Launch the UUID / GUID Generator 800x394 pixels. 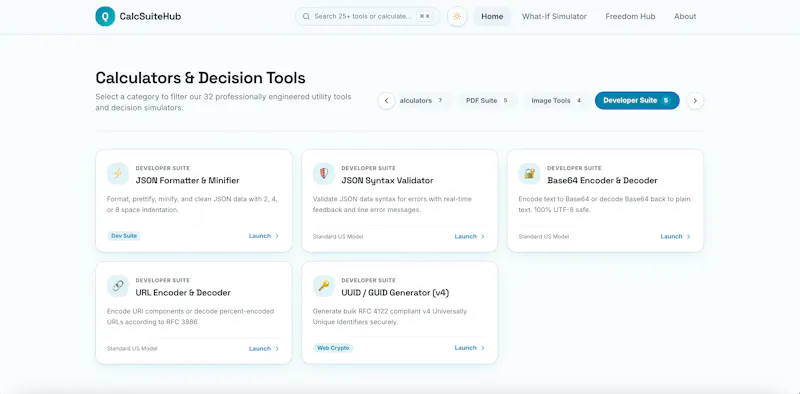[x=469, y=348]
